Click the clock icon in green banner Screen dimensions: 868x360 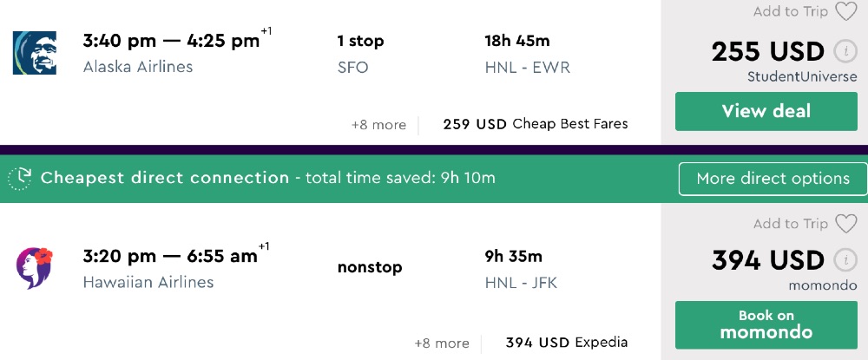[20, 179]
